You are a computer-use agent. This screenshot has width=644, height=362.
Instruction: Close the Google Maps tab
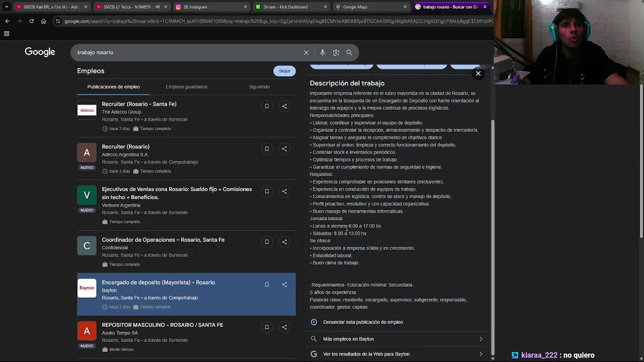point(405,7)
